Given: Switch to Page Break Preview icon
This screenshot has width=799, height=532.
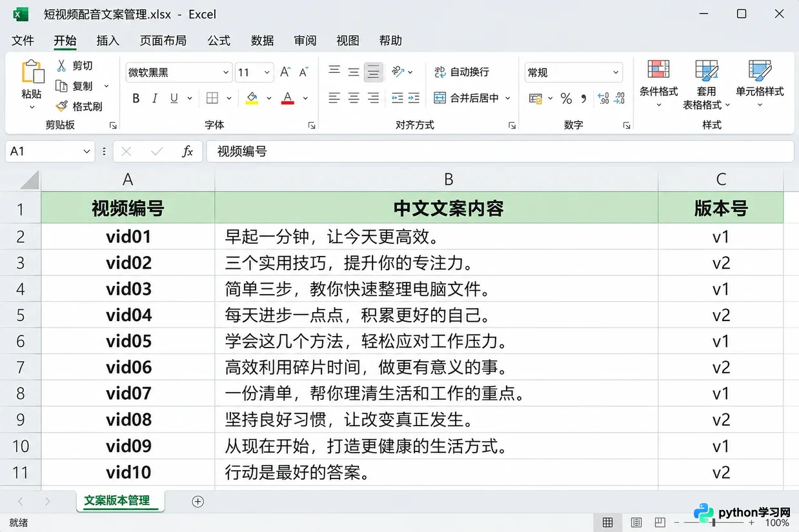Looking at the screenshot, I should [660, 522].
